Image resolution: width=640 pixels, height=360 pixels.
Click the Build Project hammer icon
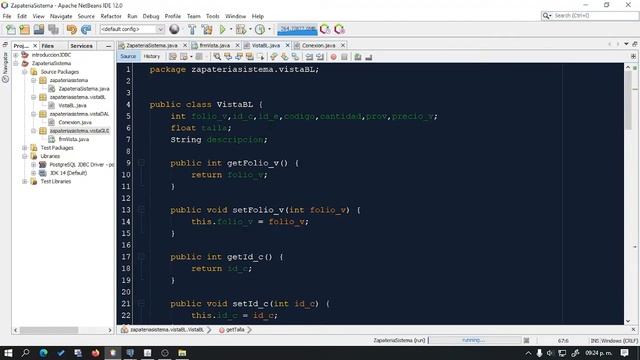(192, 29)
